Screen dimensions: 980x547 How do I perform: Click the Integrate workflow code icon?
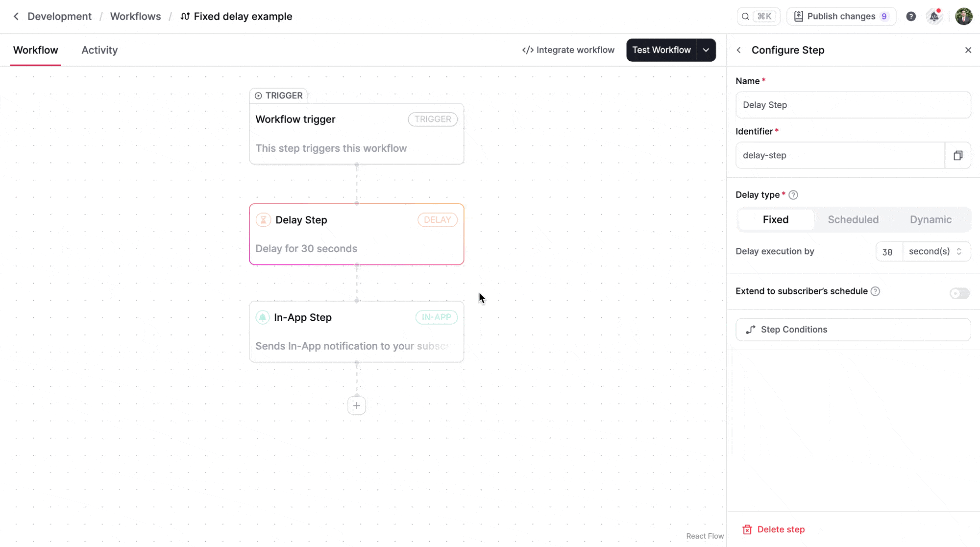(527, 49)
